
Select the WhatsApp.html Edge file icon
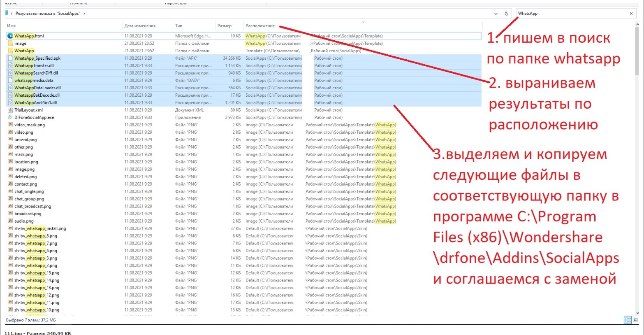10,36
